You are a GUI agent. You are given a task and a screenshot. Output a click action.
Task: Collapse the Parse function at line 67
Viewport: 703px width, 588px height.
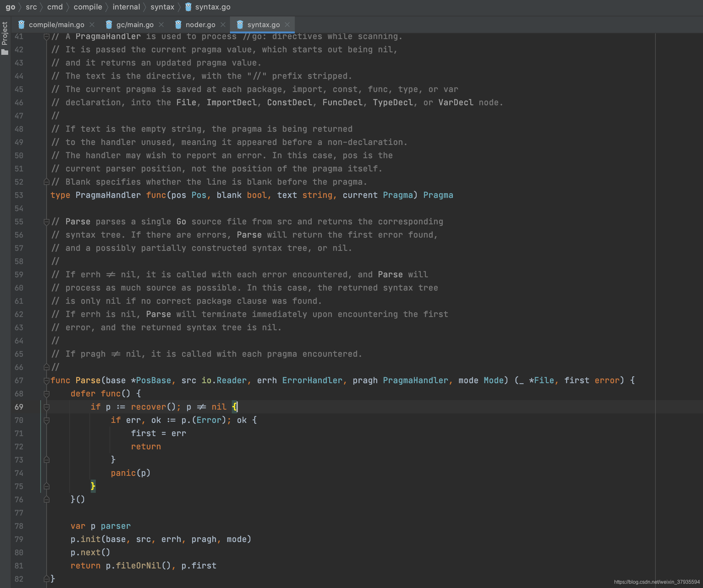tap(47, 380)
